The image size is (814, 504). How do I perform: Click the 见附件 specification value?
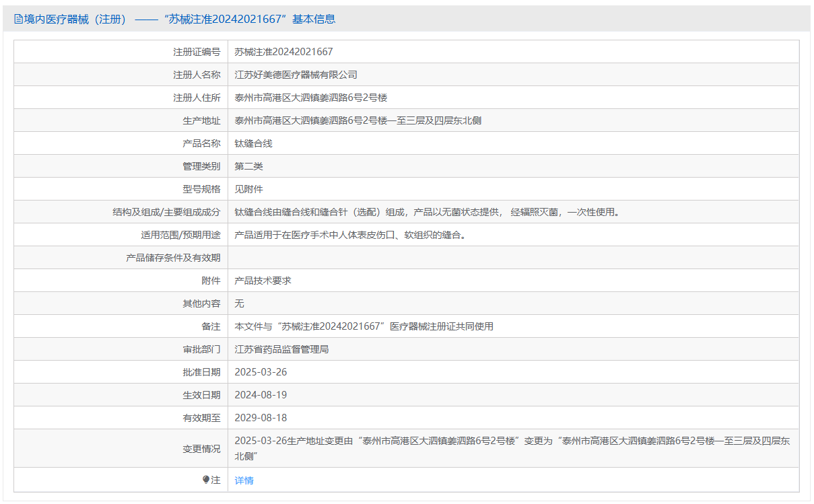click(248, 189)
